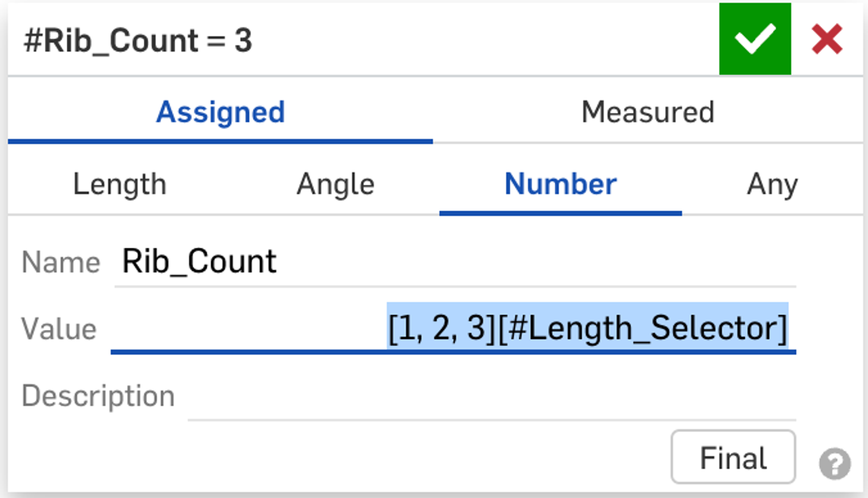Choose the Any variable type
The image size is (868, 498).
coord(772,184)
